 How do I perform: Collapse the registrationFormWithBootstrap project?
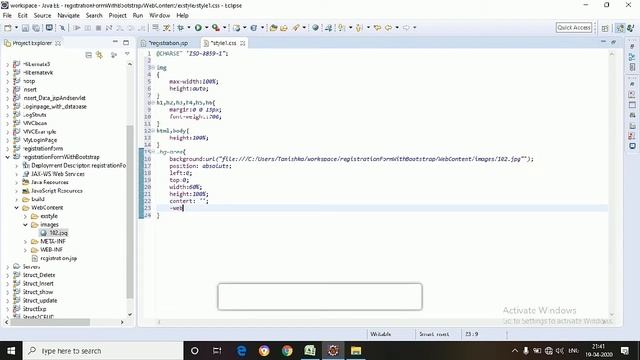7,157
